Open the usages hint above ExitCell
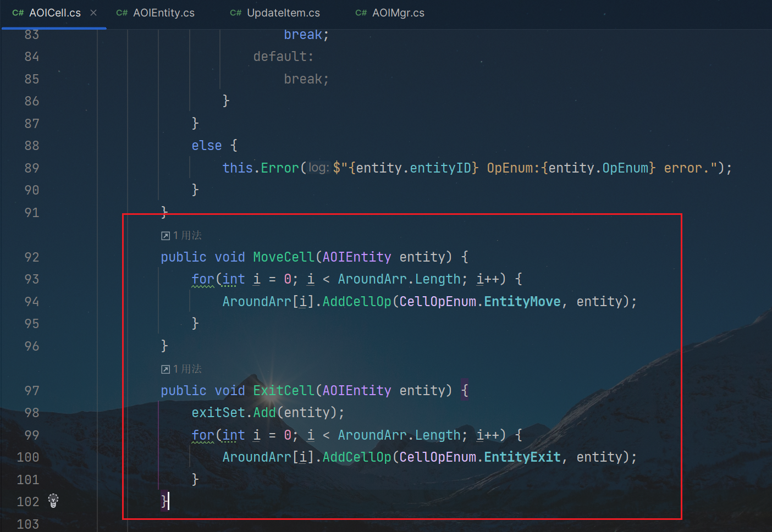Viewport: 772px width, 532px height. pos(181,369)
